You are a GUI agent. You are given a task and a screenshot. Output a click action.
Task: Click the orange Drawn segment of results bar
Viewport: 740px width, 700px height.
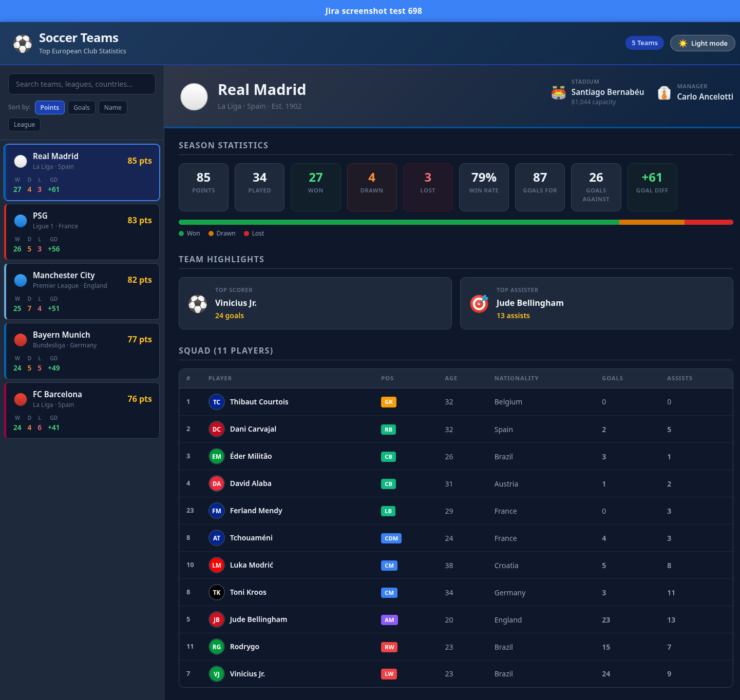(x=652, y=222)
